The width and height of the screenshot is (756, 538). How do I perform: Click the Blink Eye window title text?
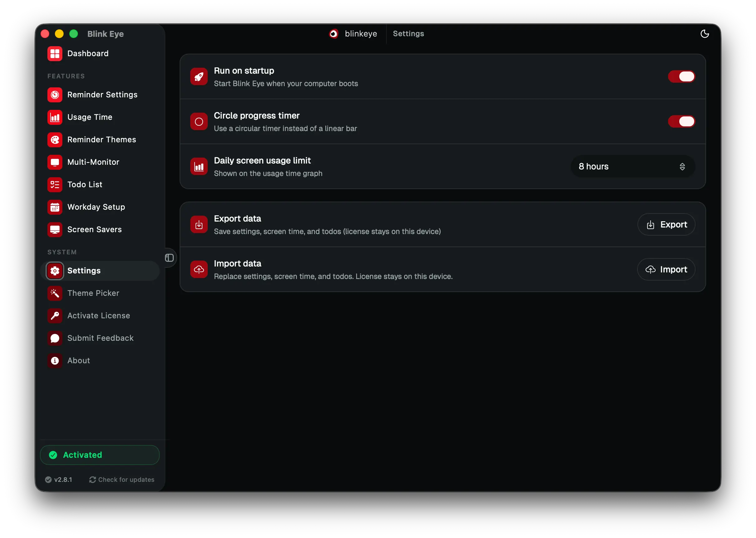106,34
